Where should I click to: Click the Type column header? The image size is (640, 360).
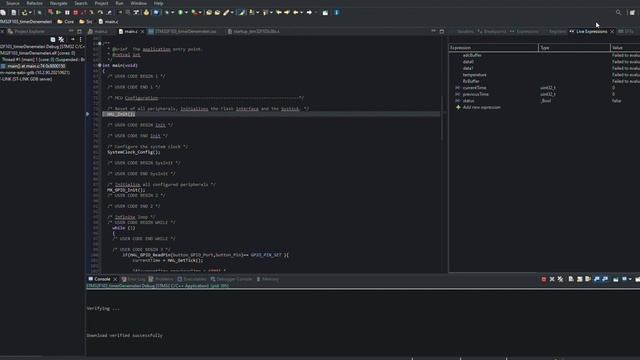tap(574, 48)
